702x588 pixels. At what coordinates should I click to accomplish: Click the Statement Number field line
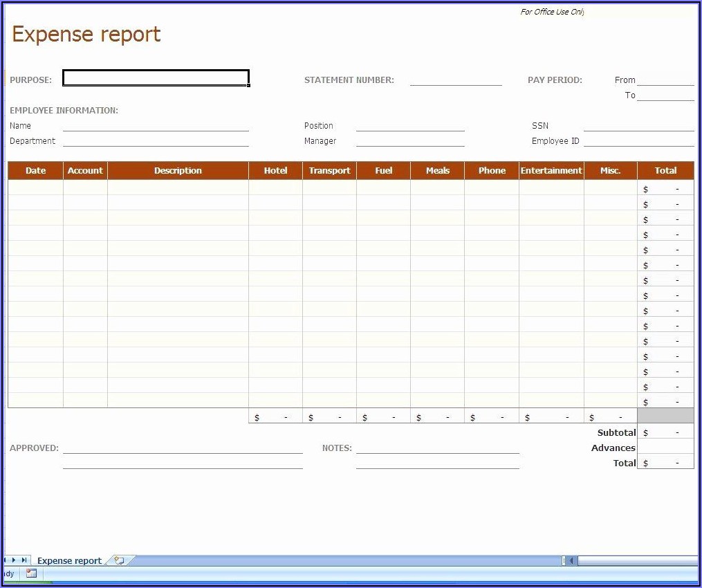pos(456,80)
